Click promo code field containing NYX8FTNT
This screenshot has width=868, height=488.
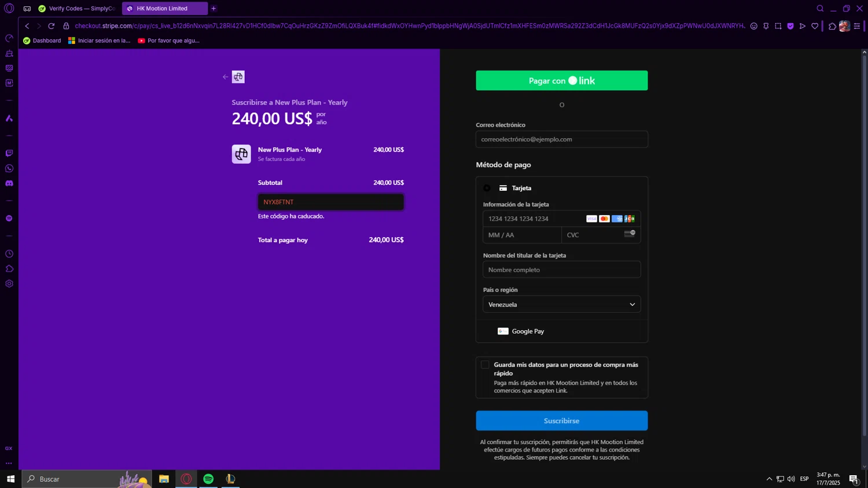(x=330, y=202)
